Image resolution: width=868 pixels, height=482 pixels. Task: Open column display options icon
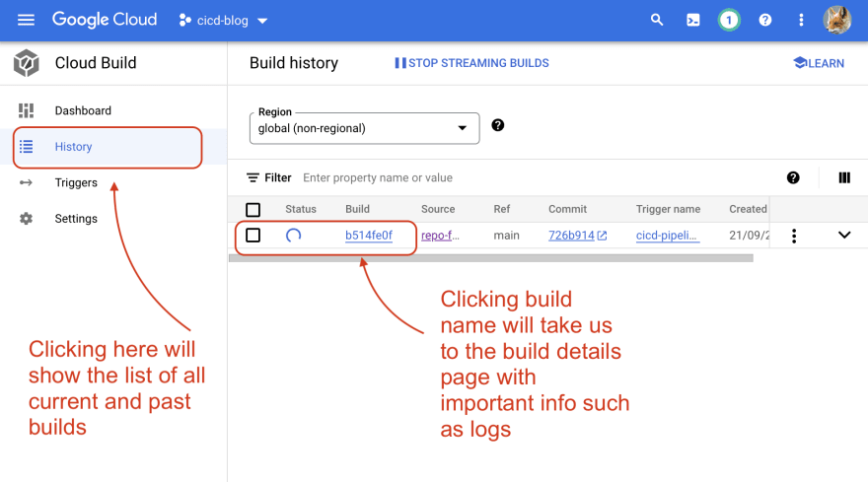pyautogui.click(x=844, y=177)
